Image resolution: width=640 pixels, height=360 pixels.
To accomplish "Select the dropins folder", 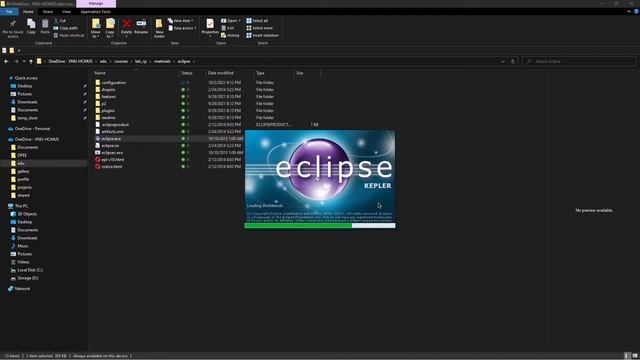I will point(108,89).
